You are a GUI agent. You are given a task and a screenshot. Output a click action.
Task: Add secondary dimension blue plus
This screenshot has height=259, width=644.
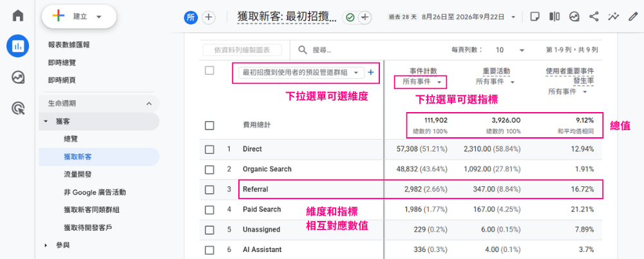coord(370,72)
